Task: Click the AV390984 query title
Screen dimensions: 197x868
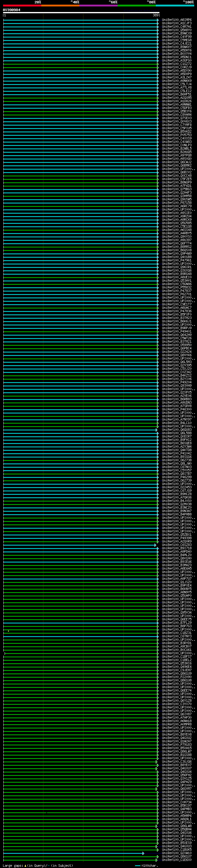Action: (11, 10)
